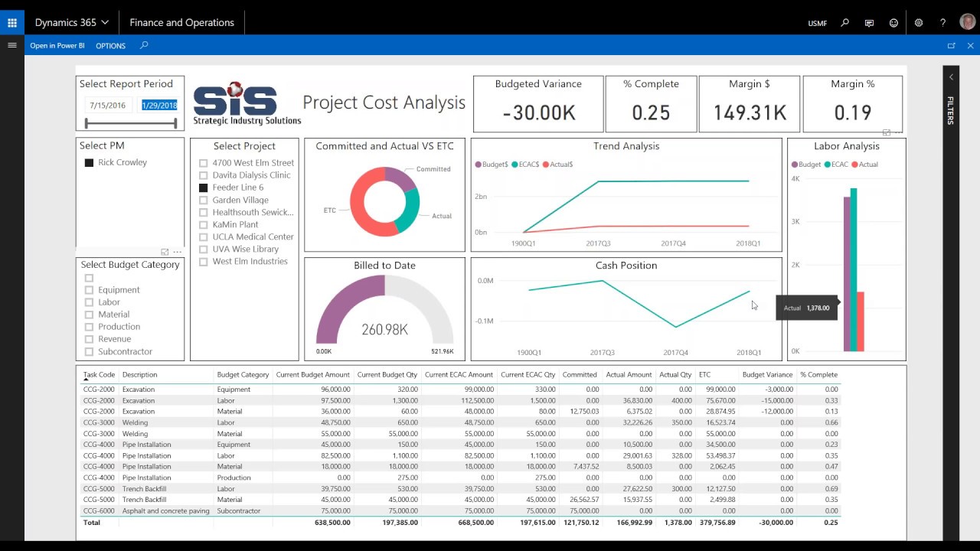980x551 pixels.
Task: Click the report period slider's left handle
Action: (86, 122)
